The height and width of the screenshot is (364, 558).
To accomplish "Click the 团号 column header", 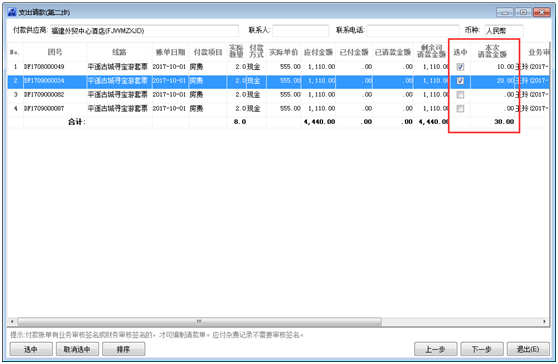I will tap(55, 52).
